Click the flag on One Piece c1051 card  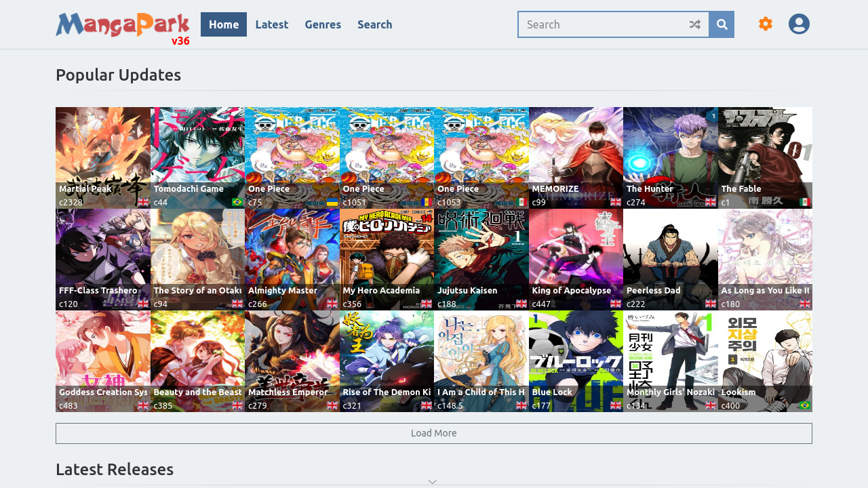tap(427, 202)
